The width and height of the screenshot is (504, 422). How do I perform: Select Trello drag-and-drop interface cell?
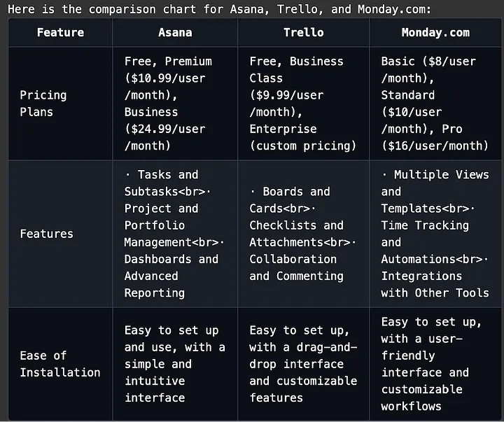click(303, 364)
